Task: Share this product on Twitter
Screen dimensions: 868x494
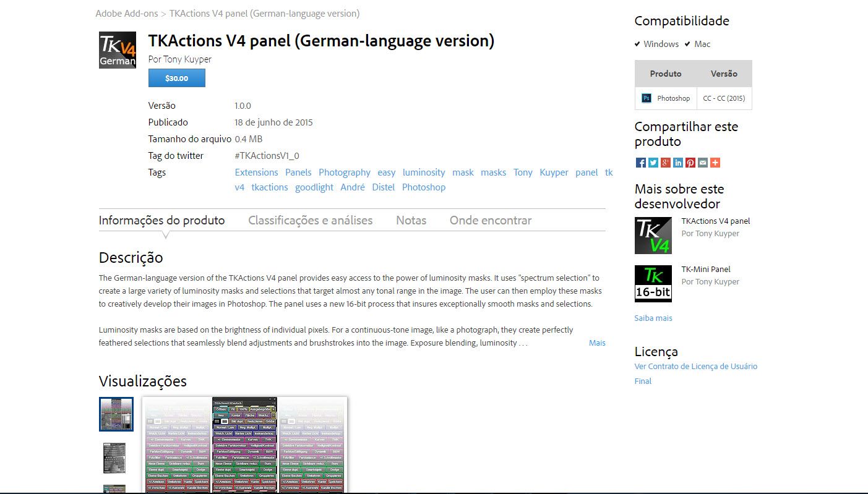Action: [x=653, y=163]
